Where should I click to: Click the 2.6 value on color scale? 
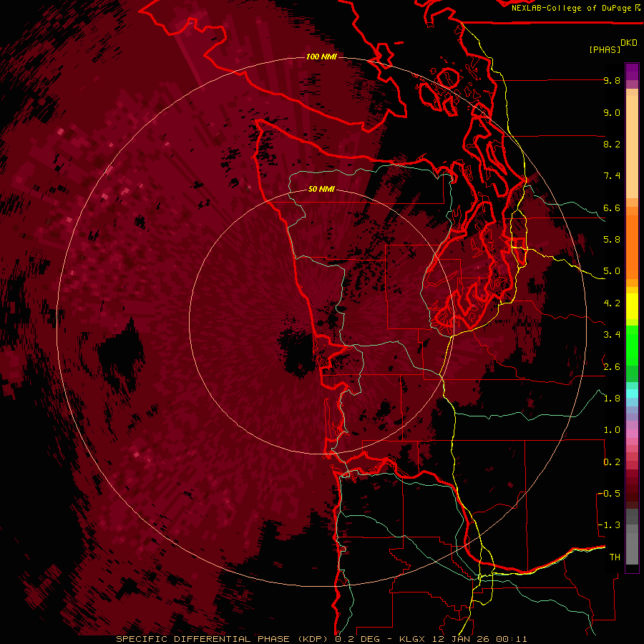tap(612, 367)
